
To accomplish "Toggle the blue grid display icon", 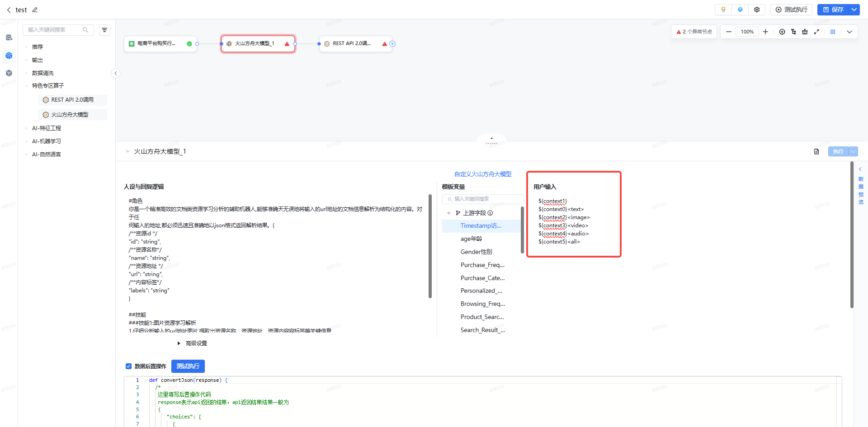I will click(833, 32).
